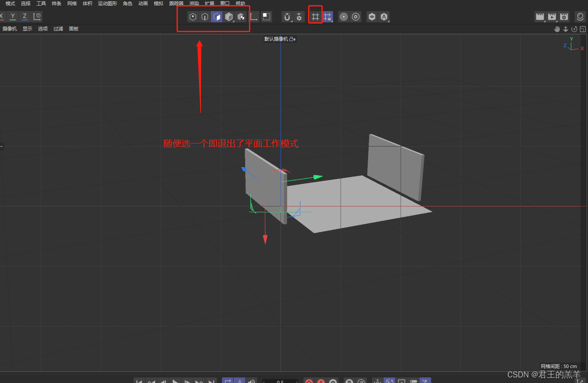Open the hexagon A icon group

coord(384,17)
